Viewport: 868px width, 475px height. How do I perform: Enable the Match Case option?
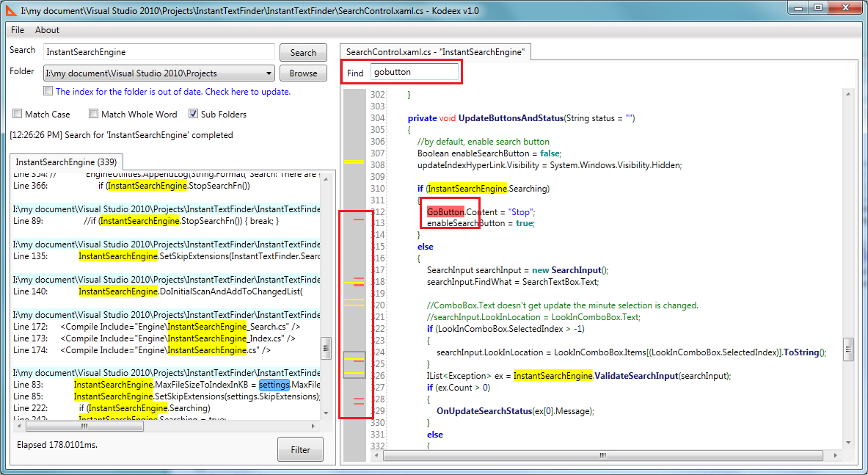[x=18, y=114]
